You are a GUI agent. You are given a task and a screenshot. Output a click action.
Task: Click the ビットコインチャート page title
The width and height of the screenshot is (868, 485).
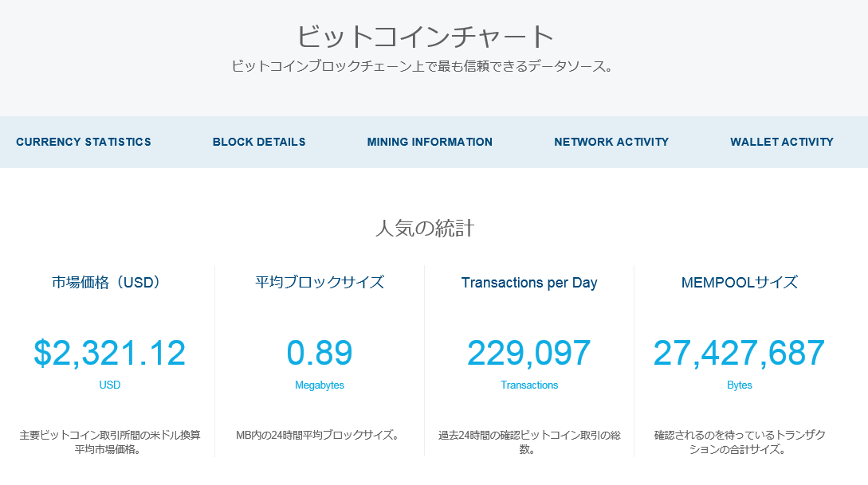[425, 37]
